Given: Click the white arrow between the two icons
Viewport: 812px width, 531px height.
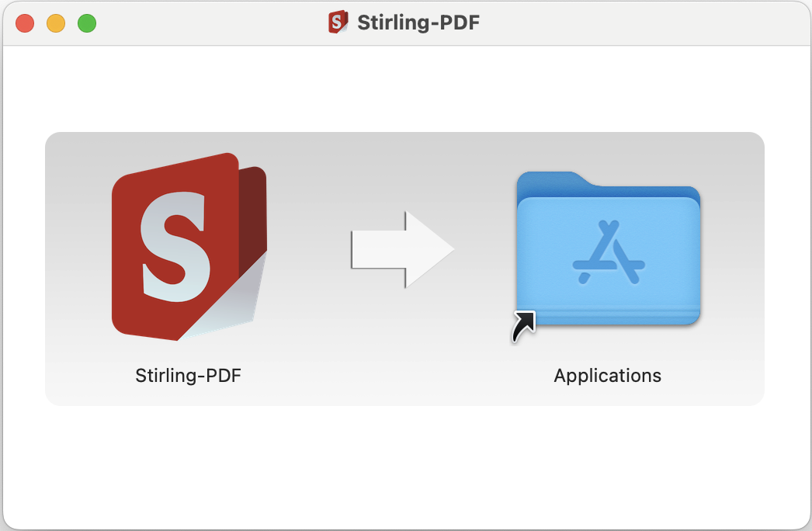Looking at the screenshot, I should click(402, 249).
